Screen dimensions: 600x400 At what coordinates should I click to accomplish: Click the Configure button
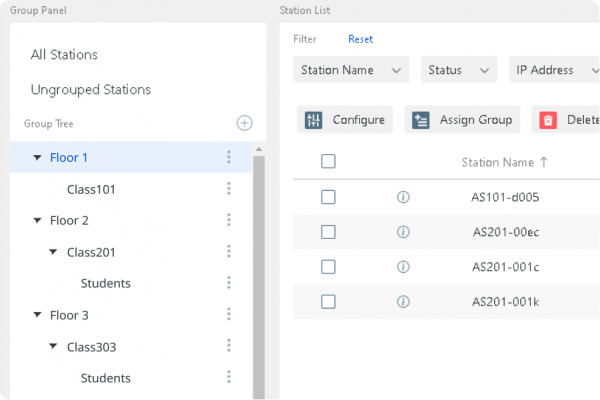[x=345, y=120]
